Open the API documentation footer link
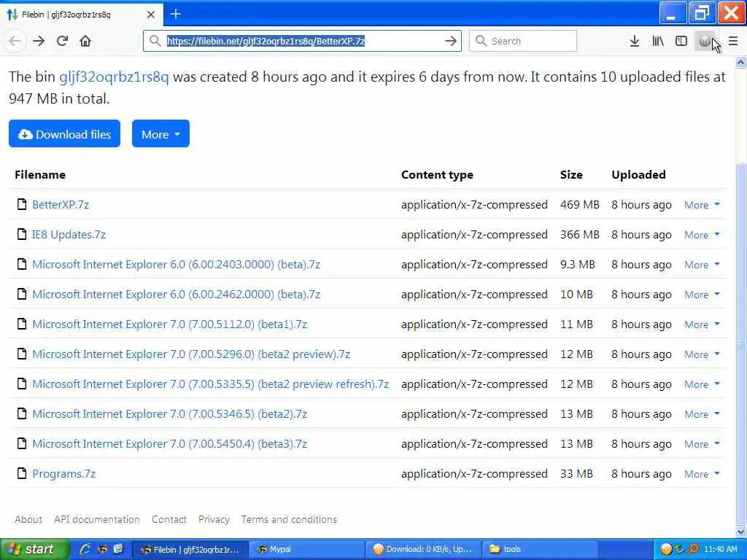This screenshot has width=747, height=560. click(x=97, y=519)
